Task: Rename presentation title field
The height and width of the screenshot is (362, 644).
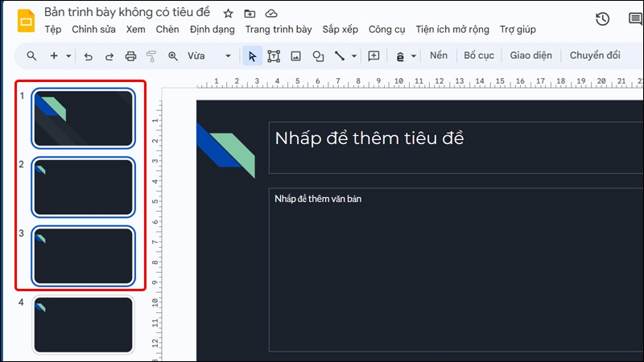Action: tap(127, 12)
